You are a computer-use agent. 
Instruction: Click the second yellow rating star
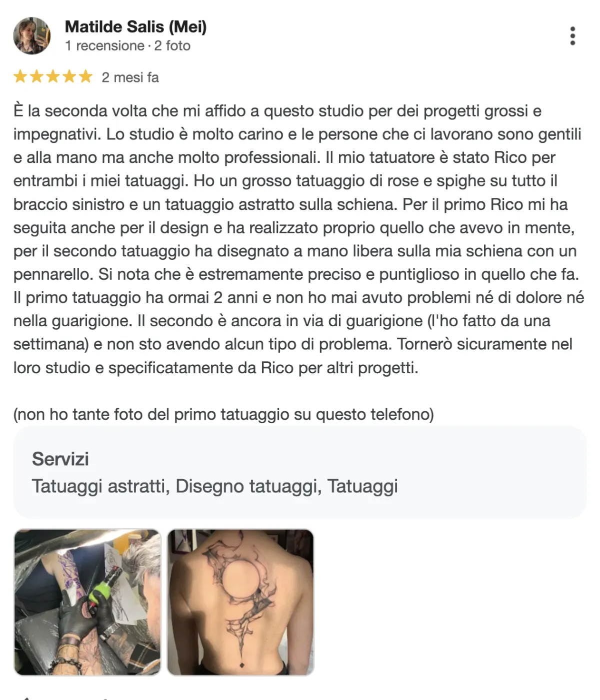[x=36, y=76]
